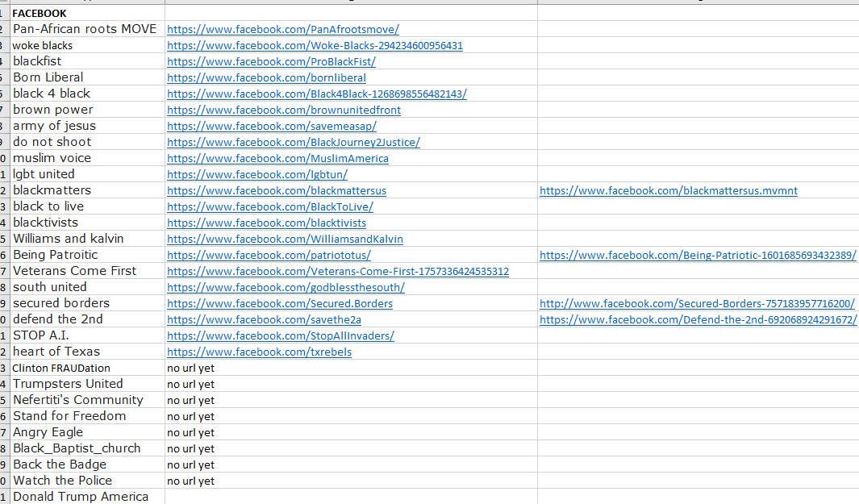Select the 'Black_Baptist_church' cell
The width and height of the screenshot is (859, 504).
87,448
